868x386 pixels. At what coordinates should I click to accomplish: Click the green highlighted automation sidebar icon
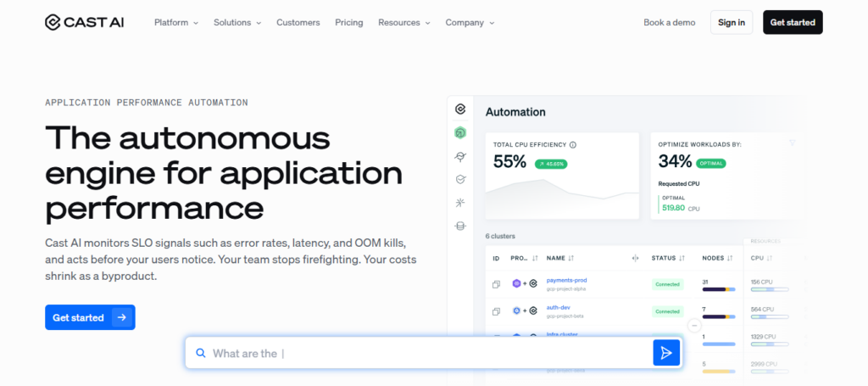coord(460,133)
